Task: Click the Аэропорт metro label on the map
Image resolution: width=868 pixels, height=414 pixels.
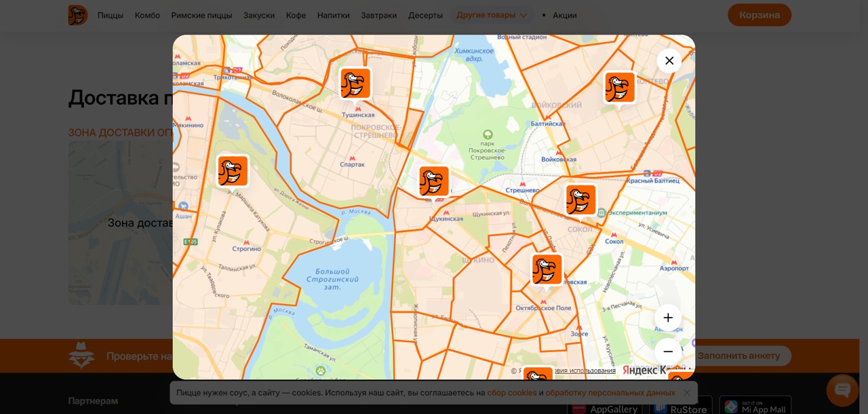Action: click(x=674, y=268)
